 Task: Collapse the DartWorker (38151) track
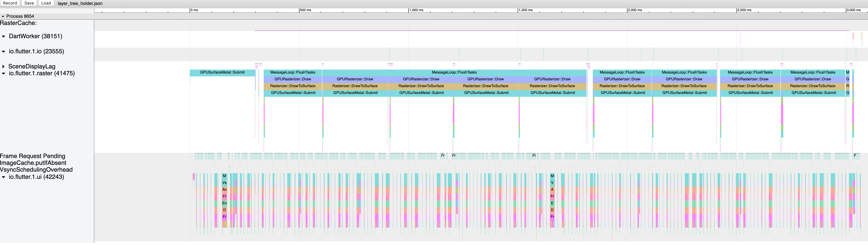point(4,36)
